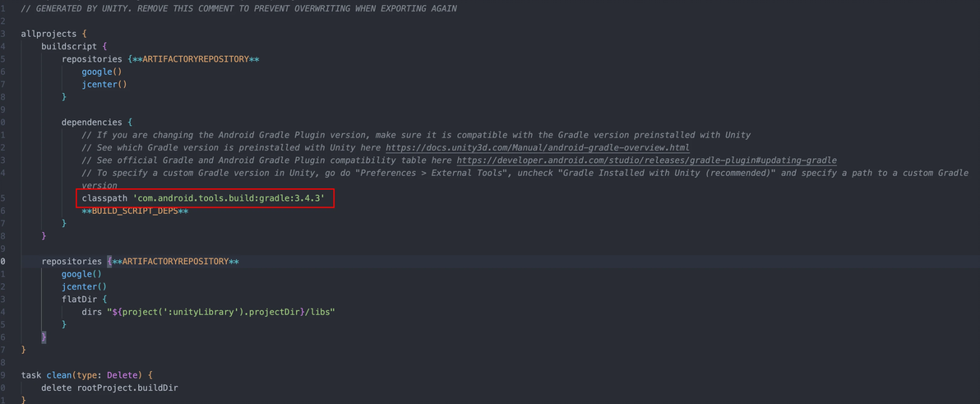
Task: Click the task clean declaration line
Action: [x=87, y=375]
